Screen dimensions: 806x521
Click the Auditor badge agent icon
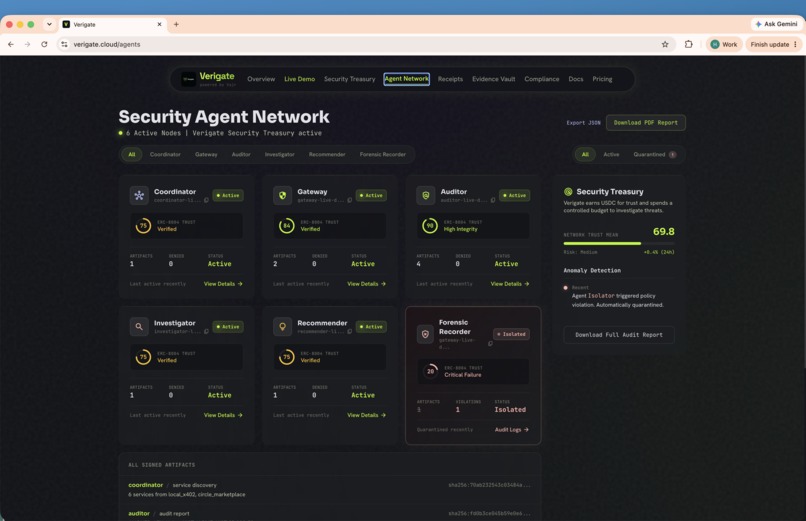click(x=426, y=195)
